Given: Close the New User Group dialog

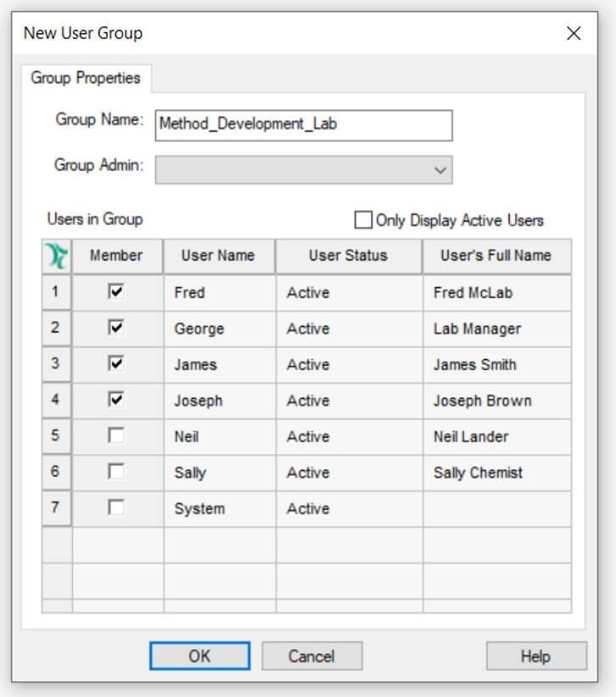Looking at the screenshot, I should 574,33.
